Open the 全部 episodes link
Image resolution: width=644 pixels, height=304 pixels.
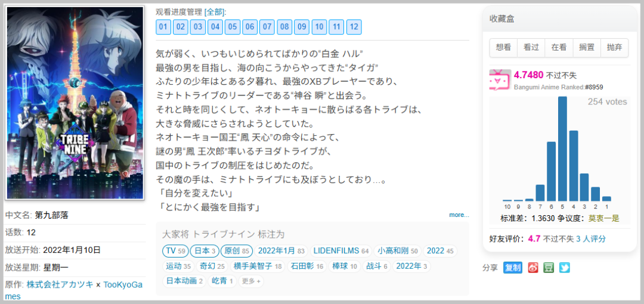click(215, 12)
